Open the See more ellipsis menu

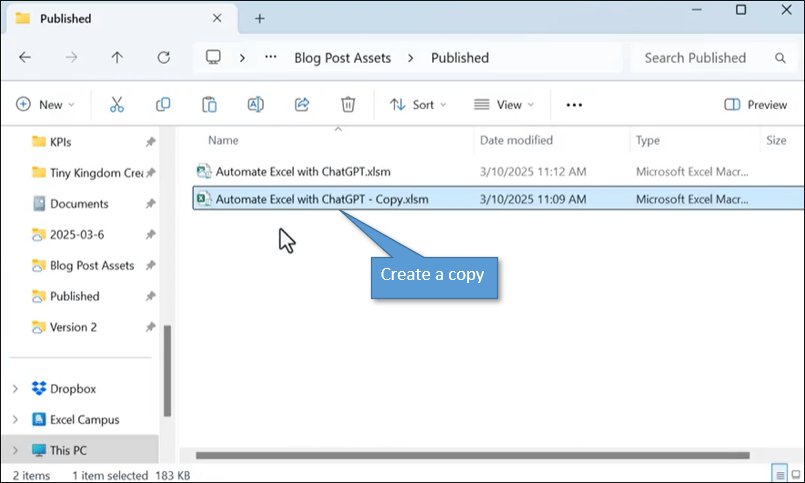click(x=574, y=104)
